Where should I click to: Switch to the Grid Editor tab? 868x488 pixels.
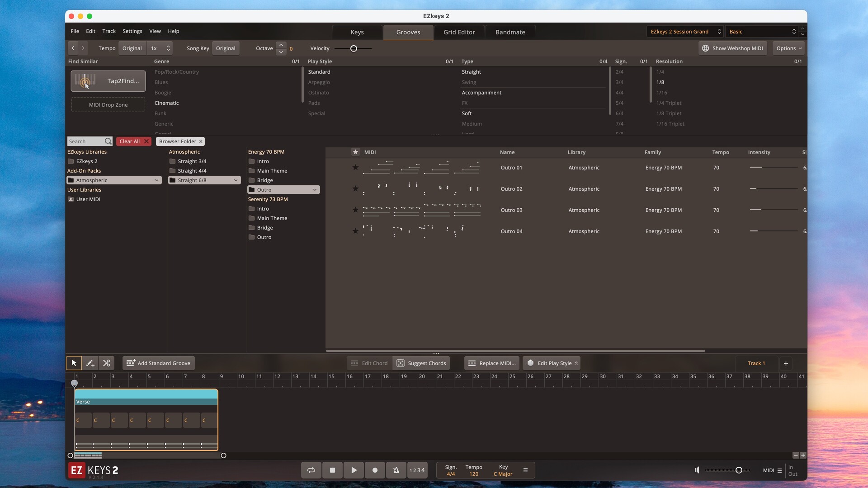pyautogui.click(x=459, y=32)
